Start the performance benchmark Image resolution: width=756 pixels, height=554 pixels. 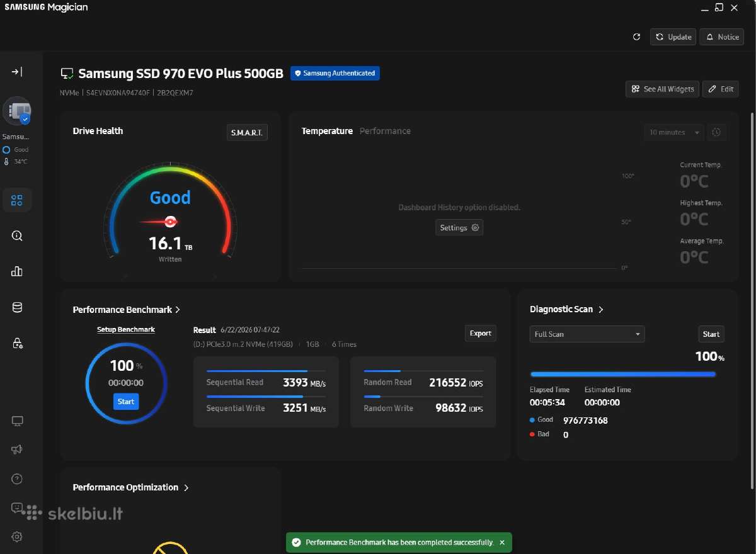(126, 402)
